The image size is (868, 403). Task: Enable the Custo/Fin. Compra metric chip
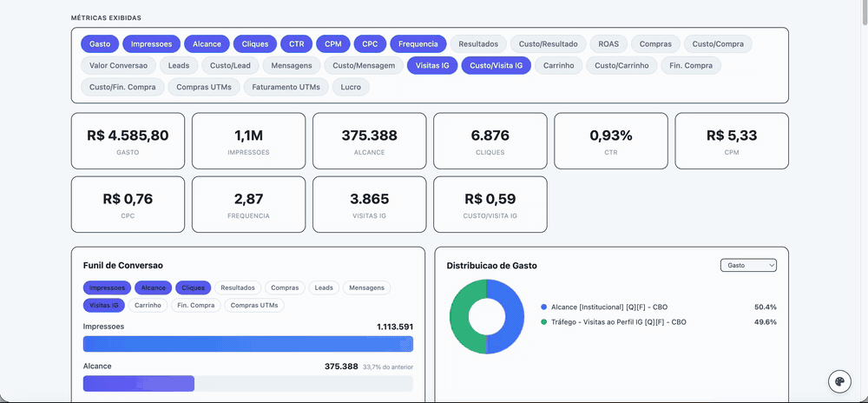123,87
